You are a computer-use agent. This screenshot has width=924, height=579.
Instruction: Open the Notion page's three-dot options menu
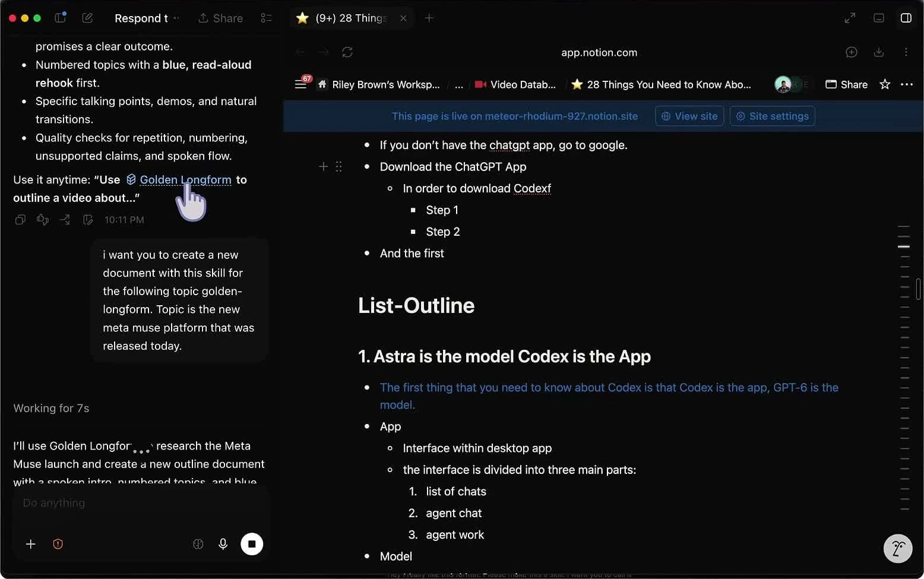click(x=906, y=84)
